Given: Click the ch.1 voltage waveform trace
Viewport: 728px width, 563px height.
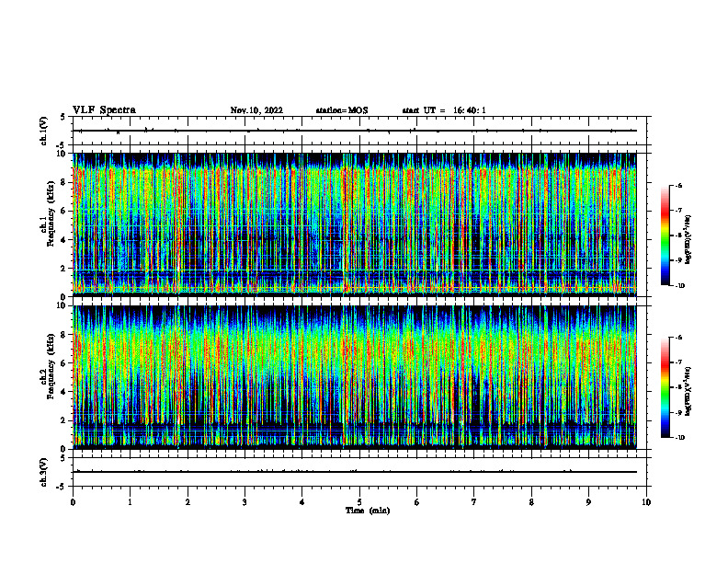Looking at the screenshot, I should (x=355, y=131).
